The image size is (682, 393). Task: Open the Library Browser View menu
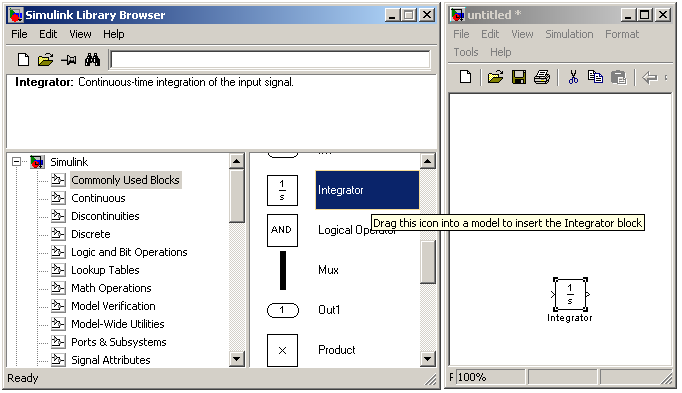tap(80, 34)
